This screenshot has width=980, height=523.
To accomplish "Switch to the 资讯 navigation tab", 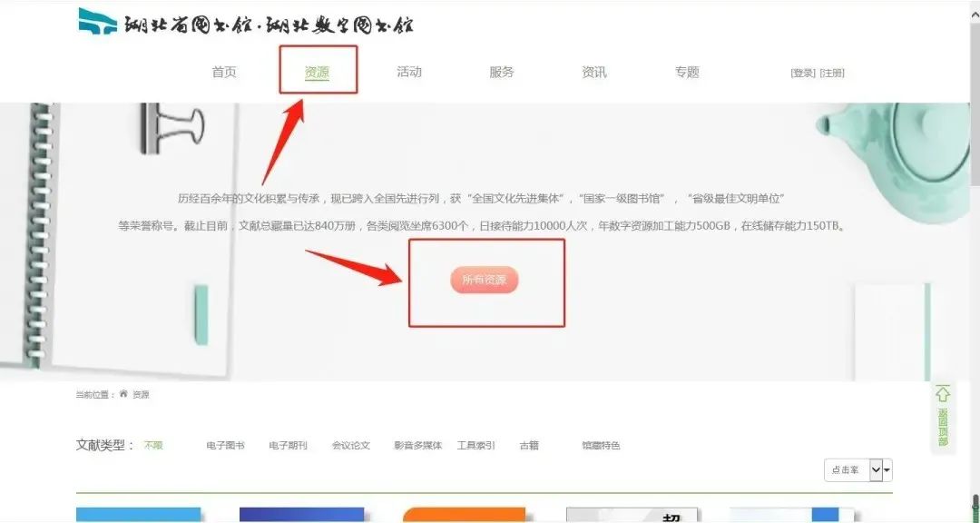I will click(x=594, y=73).
